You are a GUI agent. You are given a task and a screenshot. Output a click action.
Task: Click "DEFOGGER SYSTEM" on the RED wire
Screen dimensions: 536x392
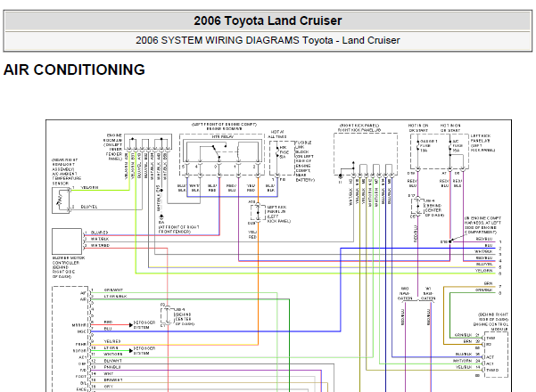[x=144, y=324]
